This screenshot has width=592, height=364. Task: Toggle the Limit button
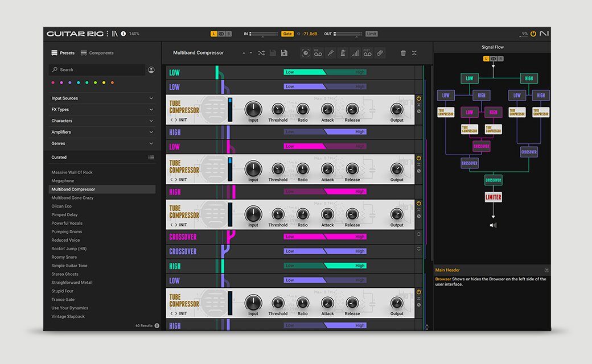click(372, 34)
